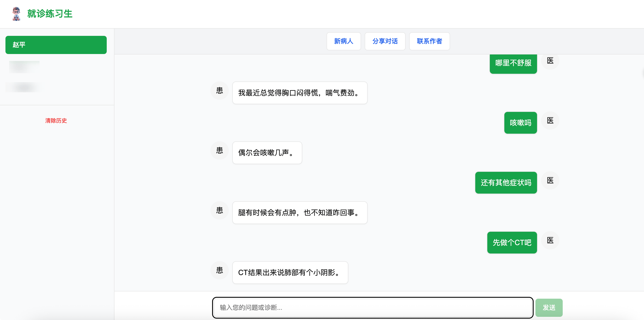This screenshot has width=644, height=320.
Task: Click patient avatar beside leg swelling message
Action: tap(219, 211)
